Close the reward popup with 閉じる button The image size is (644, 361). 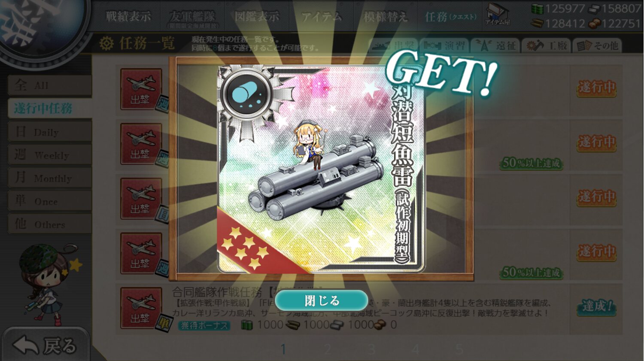click(x=321, y=300)
